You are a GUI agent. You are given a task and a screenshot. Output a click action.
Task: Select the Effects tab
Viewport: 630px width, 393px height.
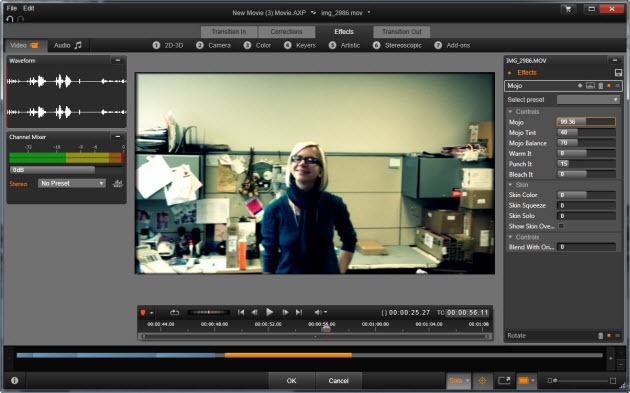(x=344, y=31)
